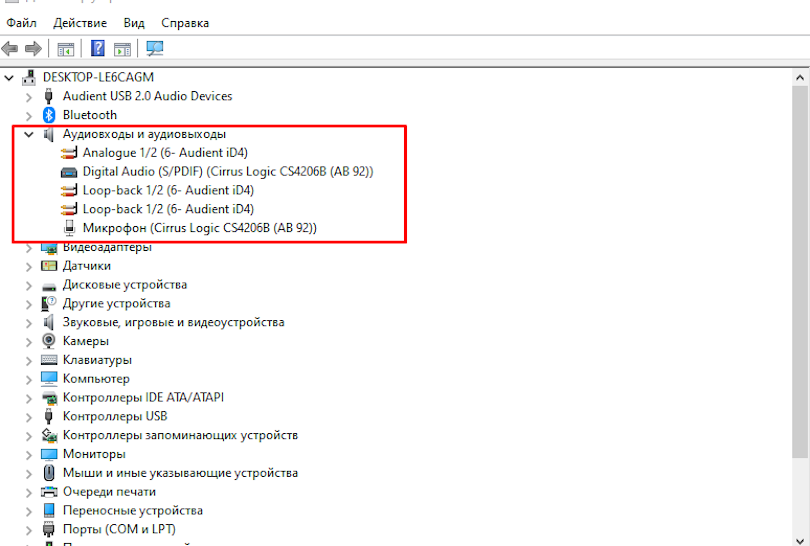
Task: Open the Действие menu
Action: click(x=80, y=23)
